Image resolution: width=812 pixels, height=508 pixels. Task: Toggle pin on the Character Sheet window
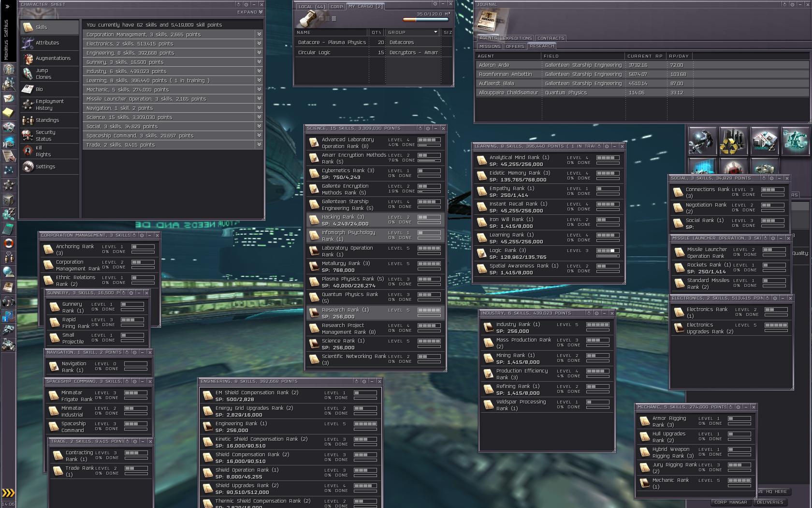(x=246, y=4)
